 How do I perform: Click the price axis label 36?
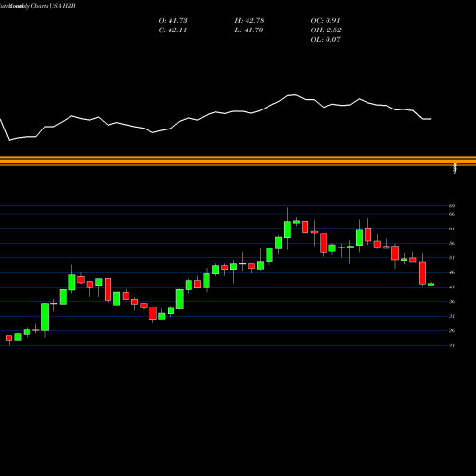(452, 302)
